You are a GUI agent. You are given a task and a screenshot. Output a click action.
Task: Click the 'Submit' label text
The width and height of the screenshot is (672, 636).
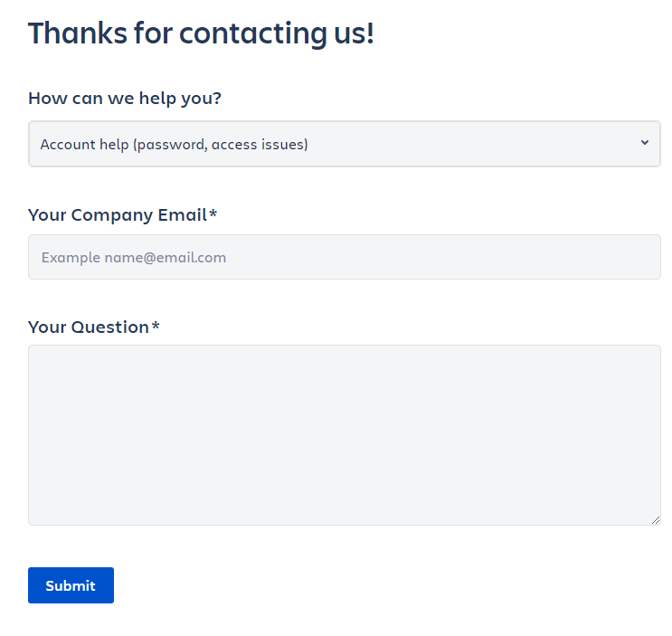coord(71,585)
